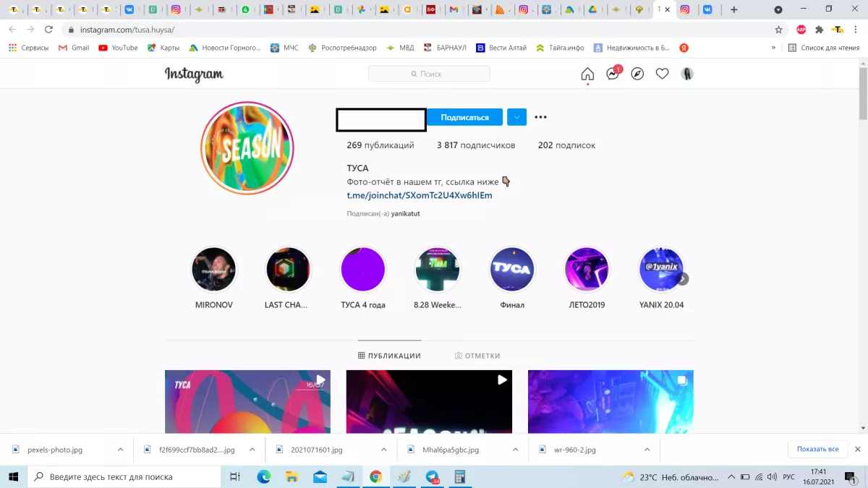868x488 pixels.
Task: Go back with the browser back arrow
Action: tap(12, 30)
